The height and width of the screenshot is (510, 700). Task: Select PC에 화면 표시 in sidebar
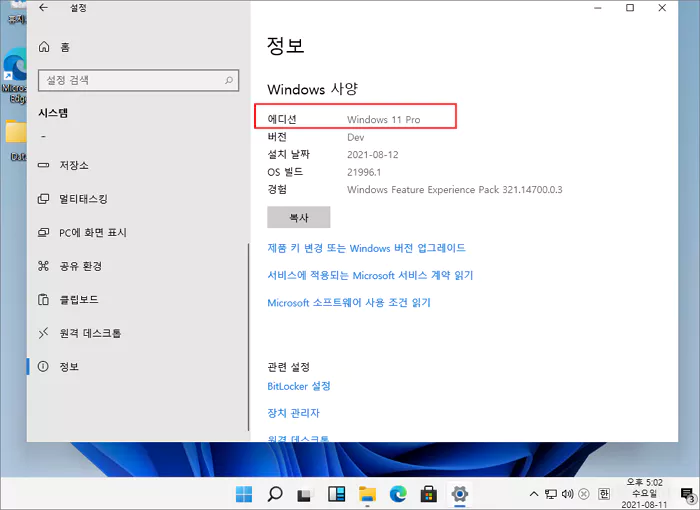(93, 232)
